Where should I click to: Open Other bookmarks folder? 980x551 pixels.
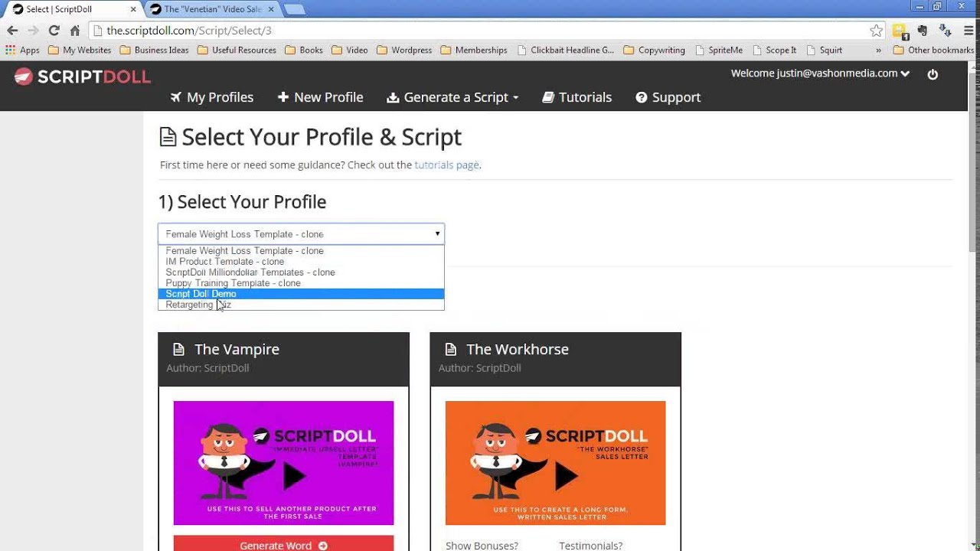pos(934,50)
